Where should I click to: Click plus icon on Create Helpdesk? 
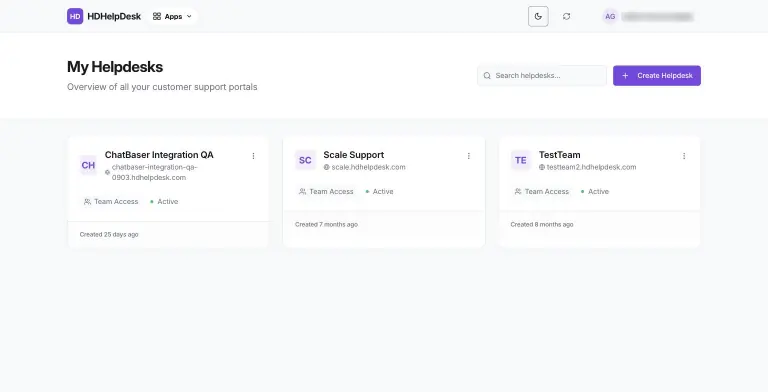pos(625,75)
